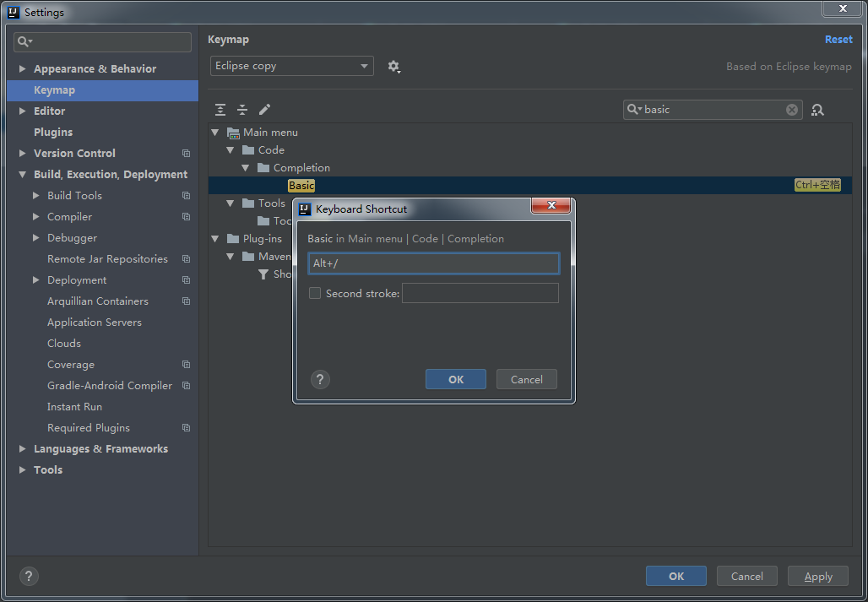Cancel the Keyboard Shortcut dialog
The height and width of the screenshot is (602, 868).
tap(526, 380)
